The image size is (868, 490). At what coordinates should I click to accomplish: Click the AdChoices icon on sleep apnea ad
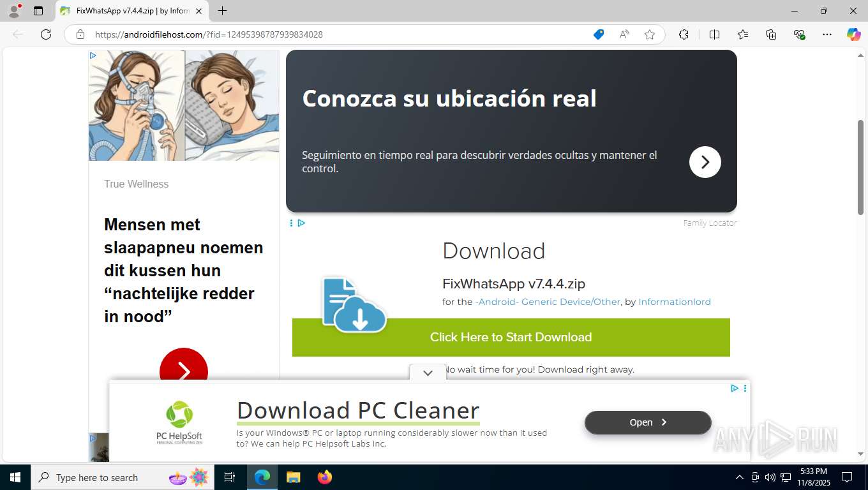pos(93,56)
